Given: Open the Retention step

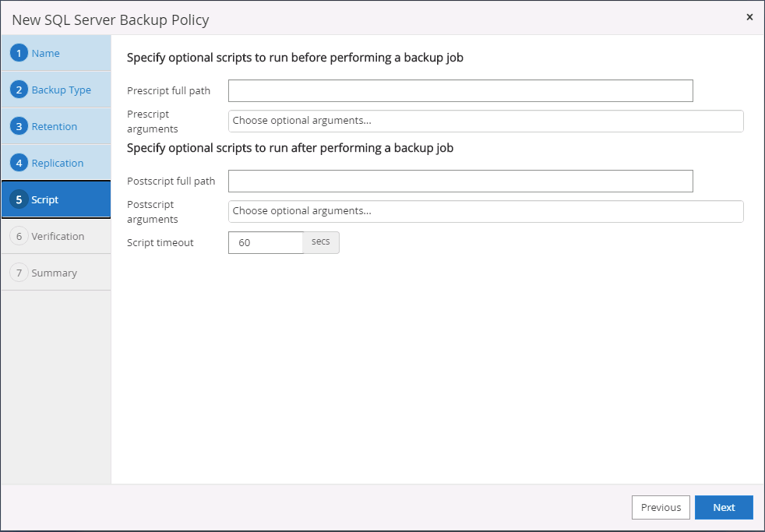Looking at the screenshot, I should (55, 127).
